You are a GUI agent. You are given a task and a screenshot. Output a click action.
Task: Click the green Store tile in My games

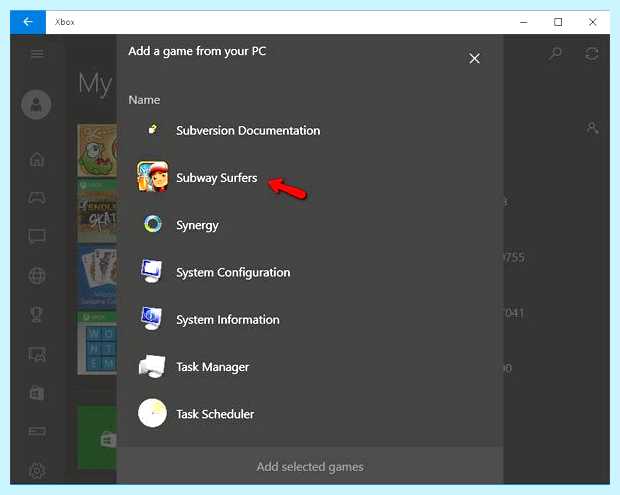click(97, 437)
